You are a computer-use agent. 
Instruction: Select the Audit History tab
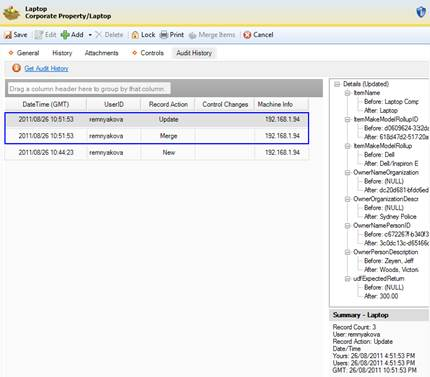tap(194, 53)
